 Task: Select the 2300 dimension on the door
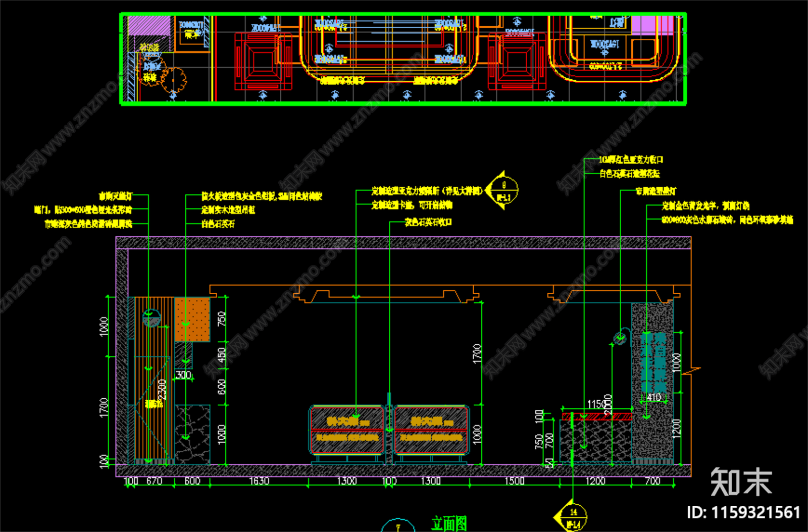tap(162, 390)
